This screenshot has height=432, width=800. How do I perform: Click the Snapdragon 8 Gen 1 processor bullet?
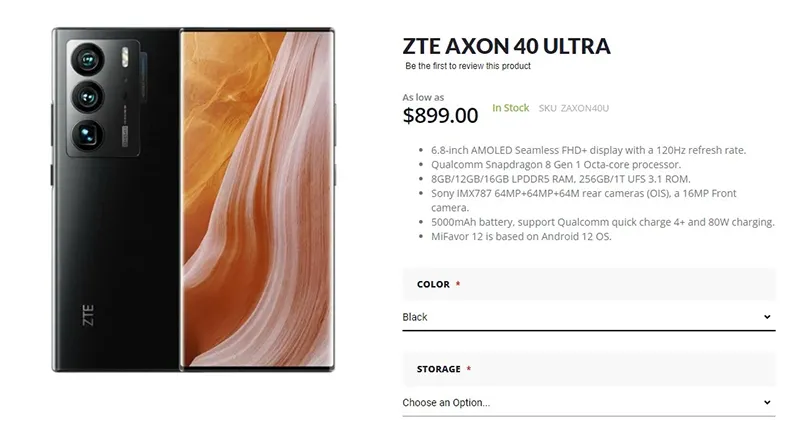pyautogui.click(x=556, y=164)
